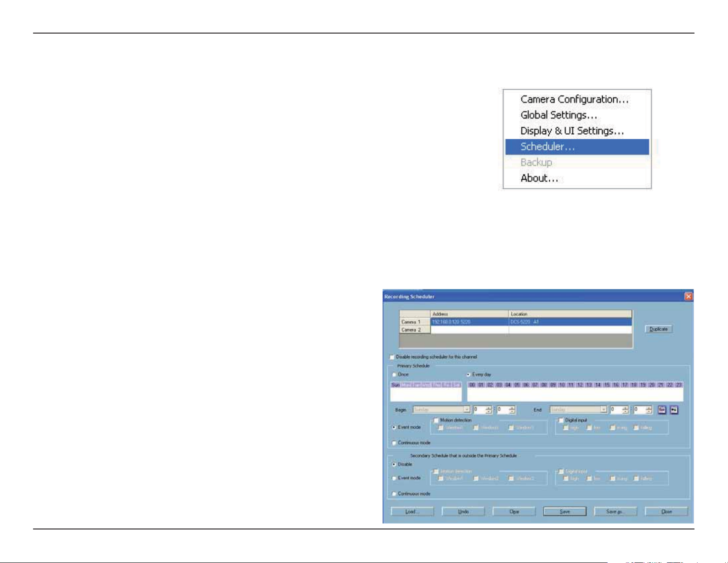Click hour 09 in the timeline
Viewport: 728px width, 563px height.
pyautogui.click(x=553, y=385)
